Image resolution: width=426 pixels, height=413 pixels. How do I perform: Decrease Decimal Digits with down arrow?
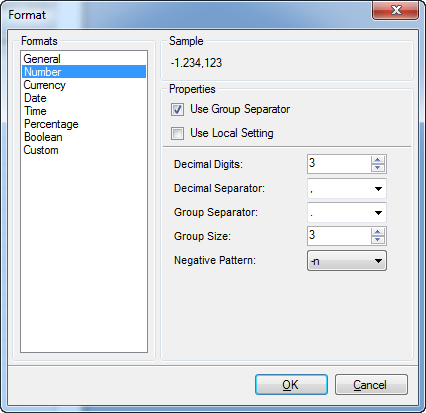tap(378, 168)
